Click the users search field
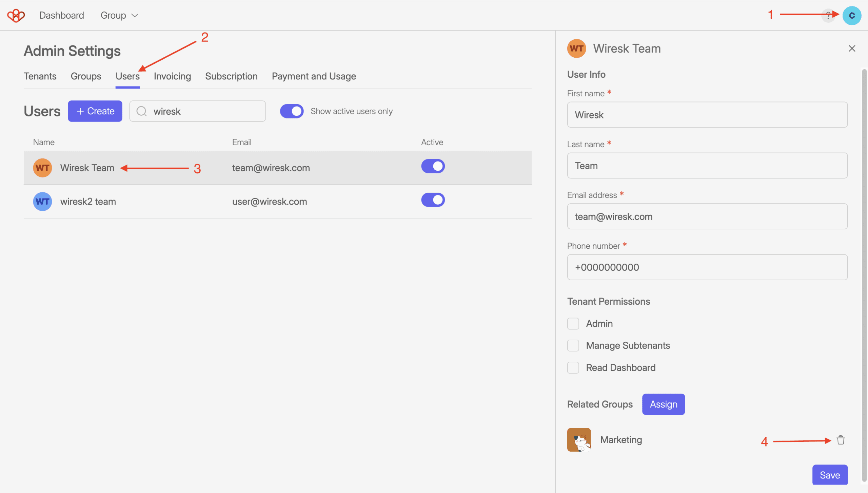This screenshot has height=493, width=868. coord(198,111)
